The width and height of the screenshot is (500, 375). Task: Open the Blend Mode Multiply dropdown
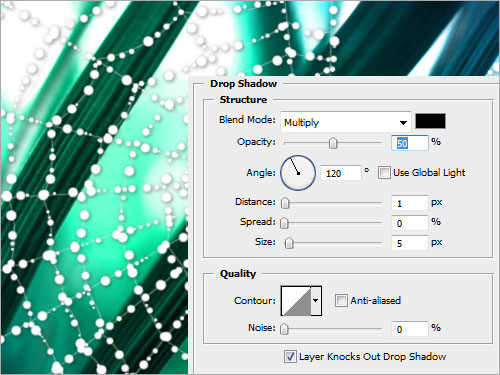tap(346, 122)
